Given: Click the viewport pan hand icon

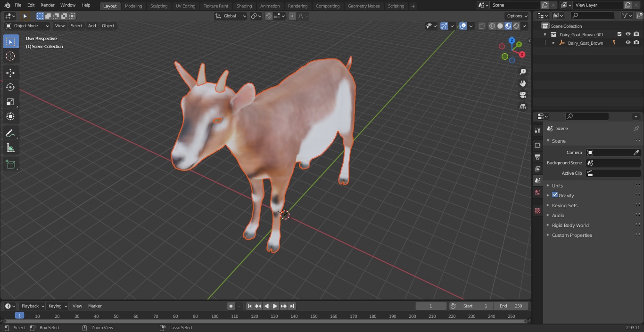Looking at the screenshot, I should 522,83.
